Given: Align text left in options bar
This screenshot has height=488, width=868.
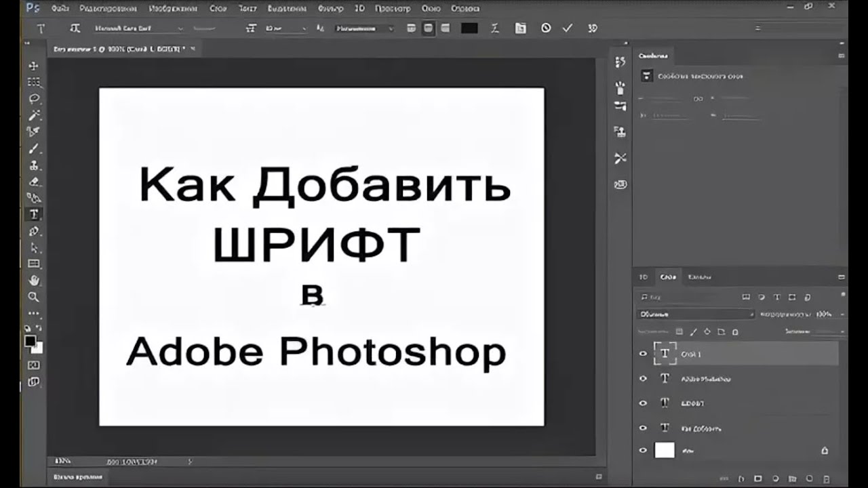Looking at the screenshot, I should click(412, 28).
